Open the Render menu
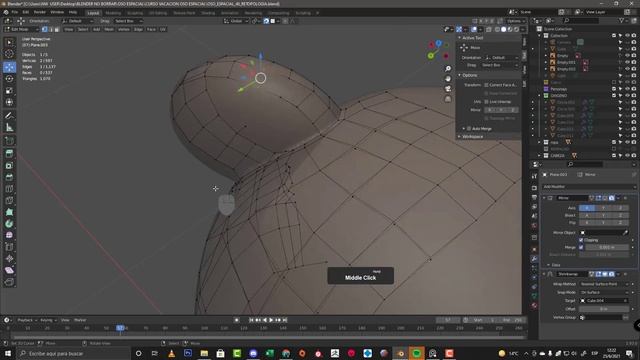Viewport: 640px width, 360px height. point(40,12)
